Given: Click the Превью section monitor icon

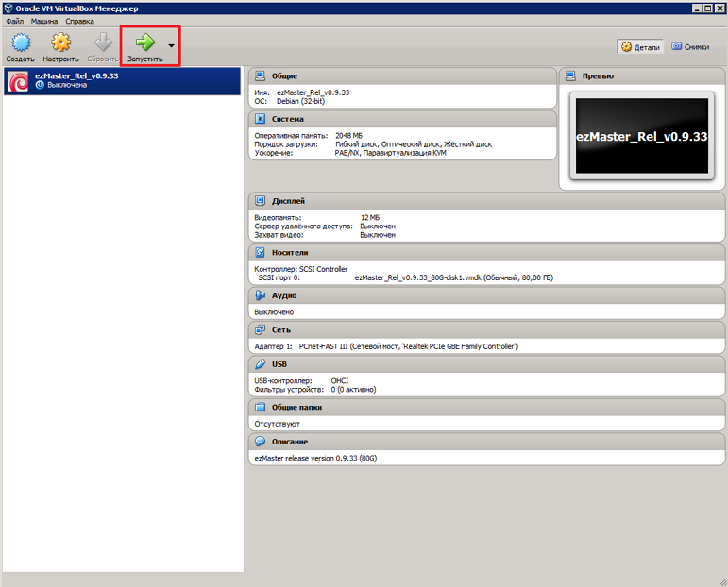Looking at the screenshot, I should click(570, 75).
